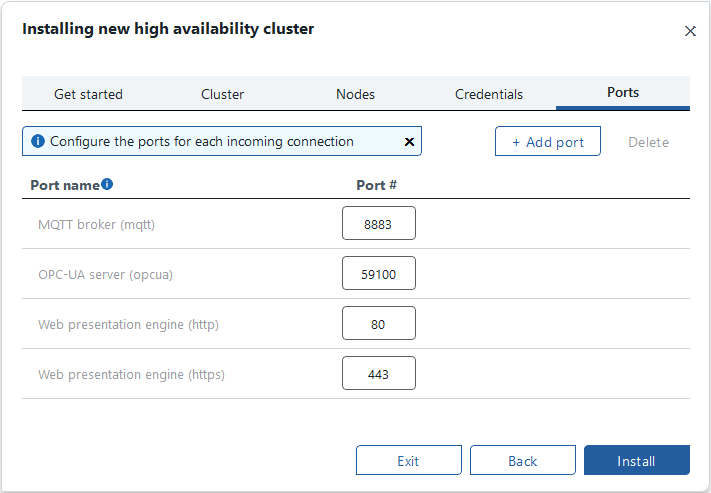Viewport: 711px width, 493px height.
Task: Click the Exit button
Action: point(409,461)
